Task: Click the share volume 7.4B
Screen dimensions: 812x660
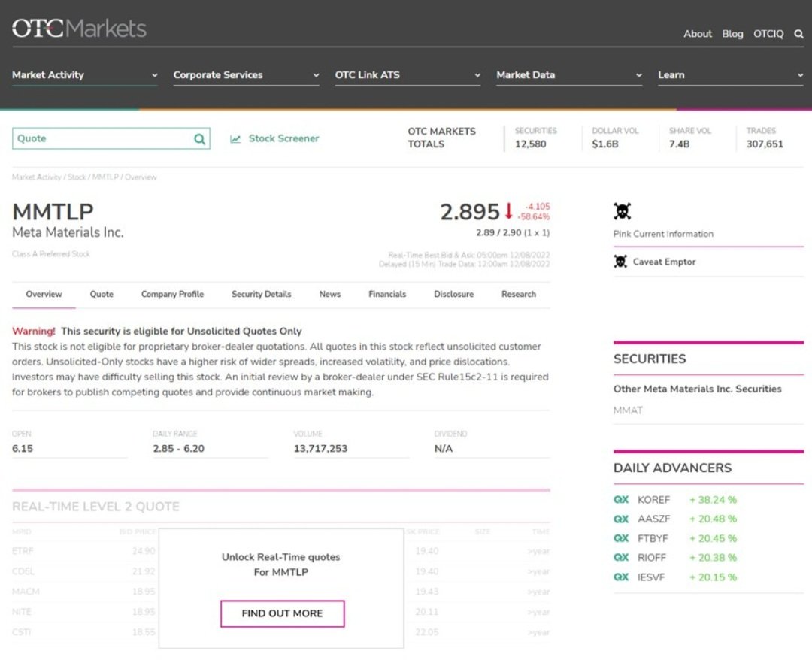Action: (x=679, y=144)
